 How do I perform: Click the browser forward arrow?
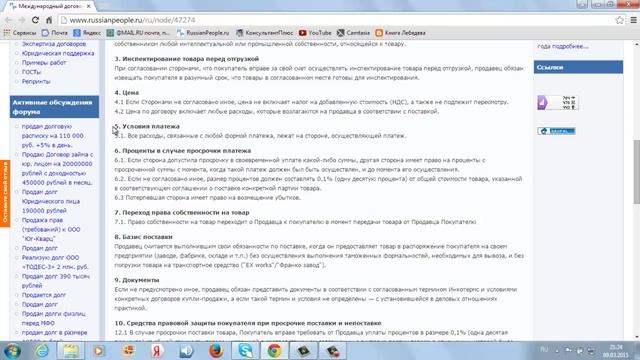coord(22,20)
